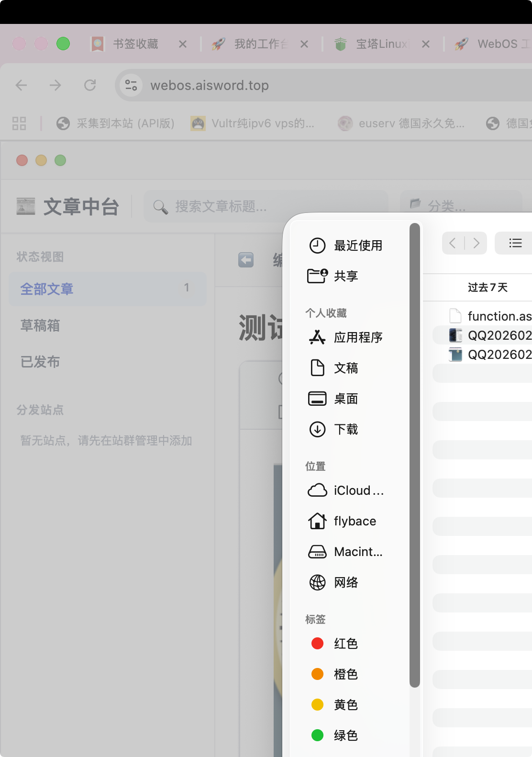Switch to the 我的工作台 browser tab

pos(261,44)
